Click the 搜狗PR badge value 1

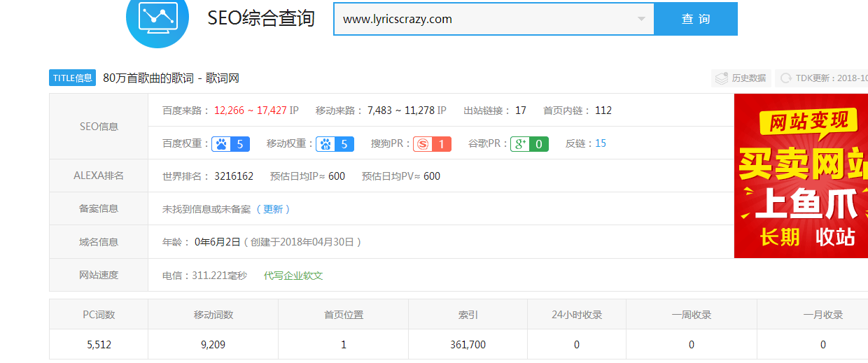441,144
